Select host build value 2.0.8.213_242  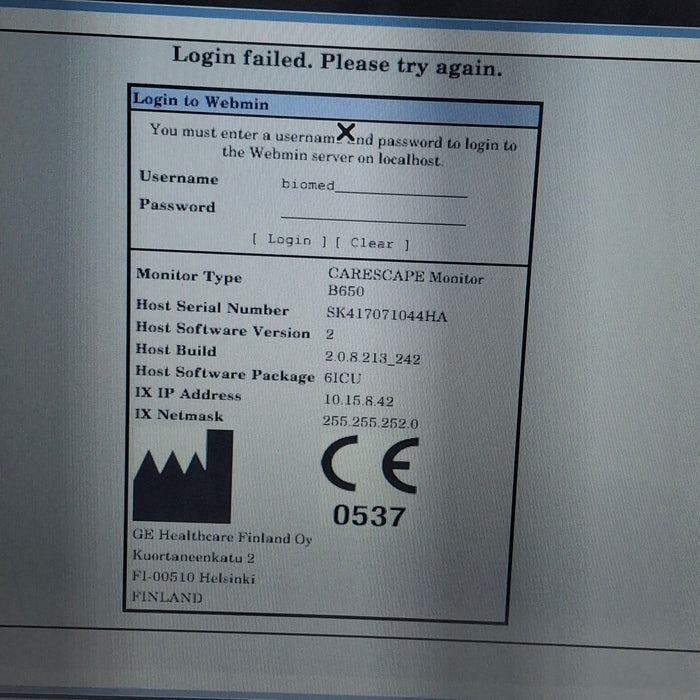373,356
